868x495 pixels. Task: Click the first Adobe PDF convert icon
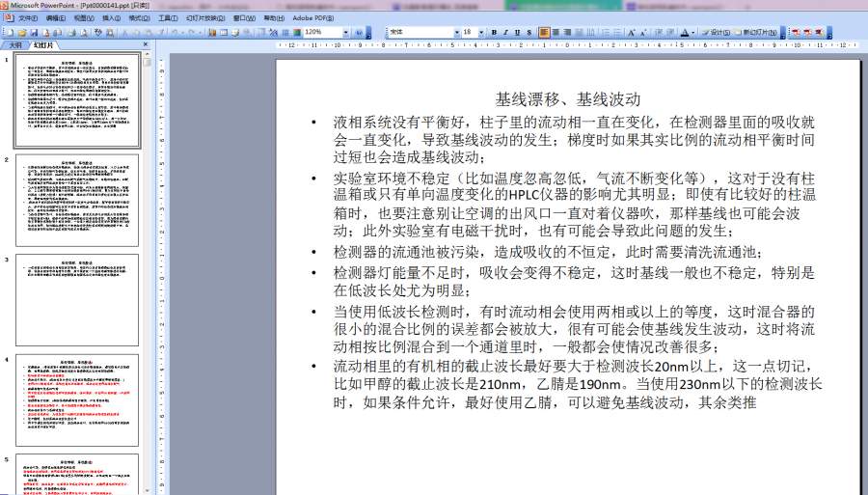pos(795,33)
